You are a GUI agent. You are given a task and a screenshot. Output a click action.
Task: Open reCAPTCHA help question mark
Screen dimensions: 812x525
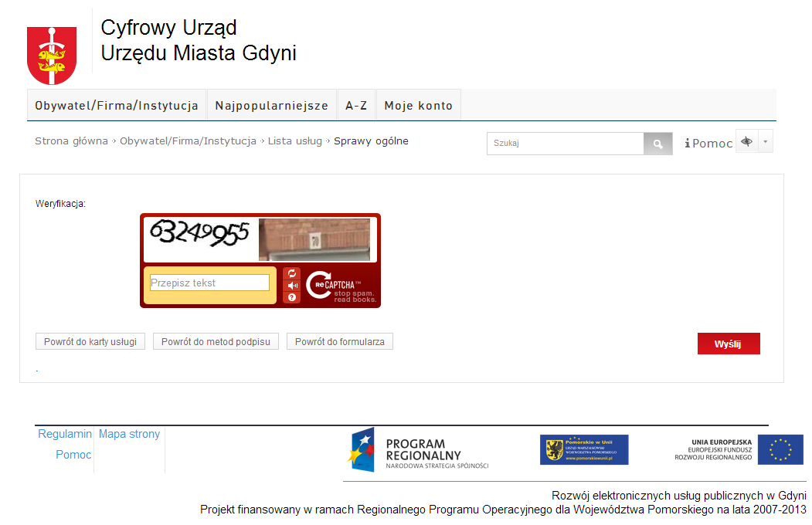point(292,297)
